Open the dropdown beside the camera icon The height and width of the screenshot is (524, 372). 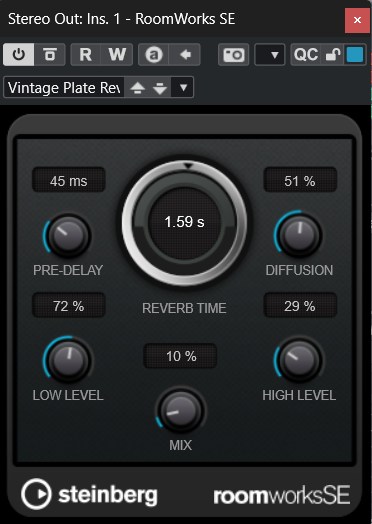[x=270, y=54]
